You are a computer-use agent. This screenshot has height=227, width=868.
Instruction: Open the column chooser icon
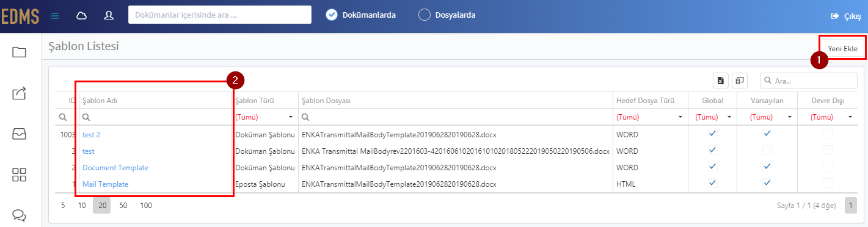739,81
